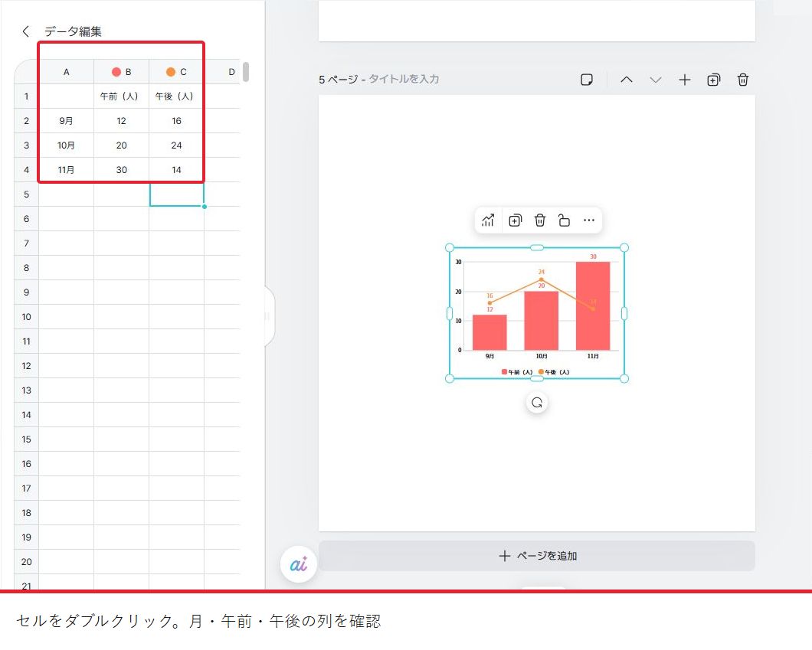
Task: Move page 5 up with the arrow
Action: (x=627, y=80)
